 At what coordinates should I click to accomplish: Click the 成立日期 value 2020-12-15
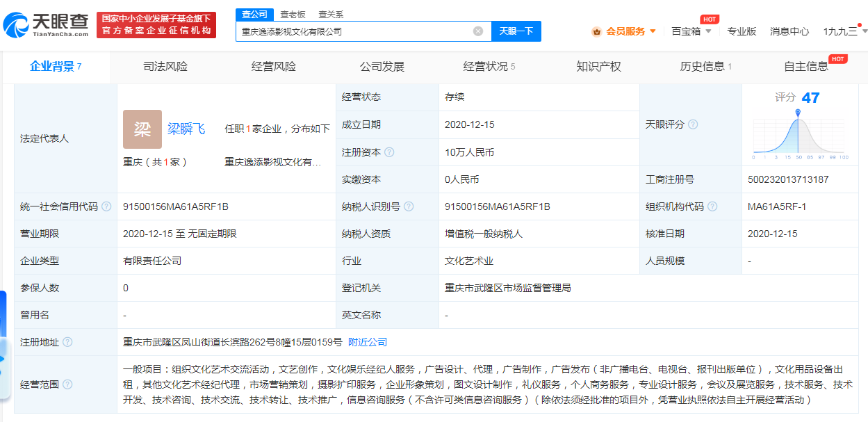470,124
